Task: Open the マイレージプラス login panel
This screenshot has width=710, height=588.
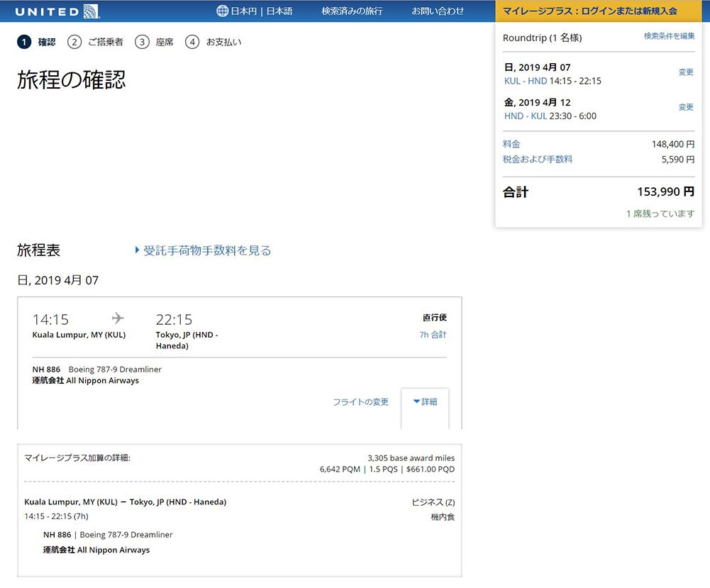Action: tap(599, 11)
